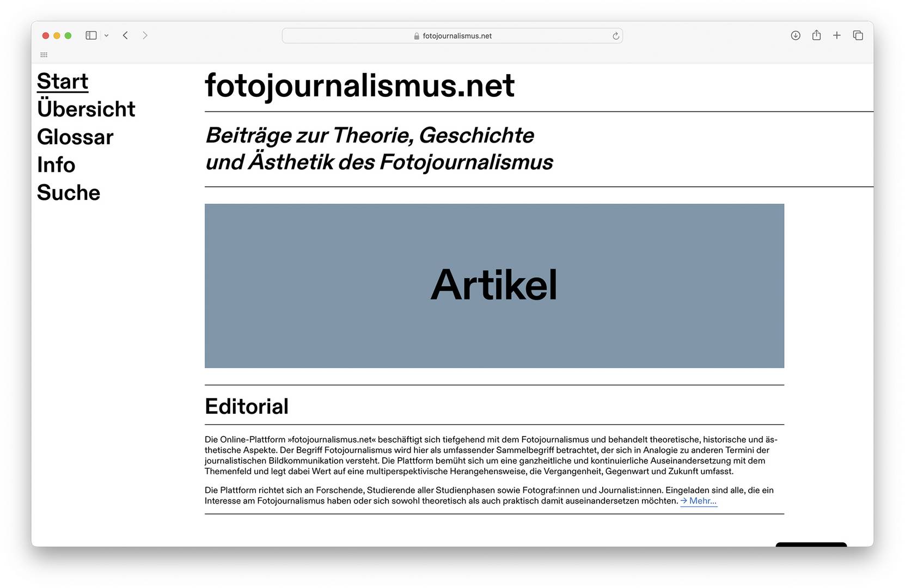Image resolution: width=905 pixels, height=588 pixels.
Task: Close window with red button
Action: [x=46, y=35]
